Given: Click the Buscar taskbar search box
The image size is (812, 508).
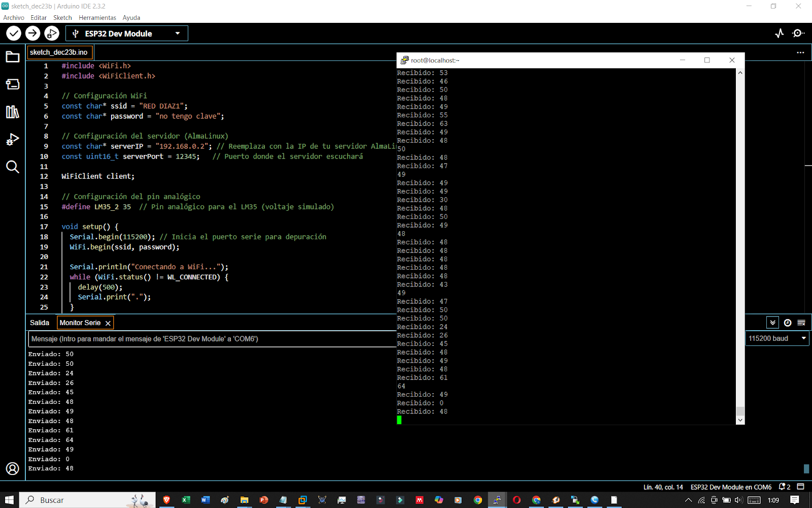Looking at the screenshot, I should tap(87, 500).
